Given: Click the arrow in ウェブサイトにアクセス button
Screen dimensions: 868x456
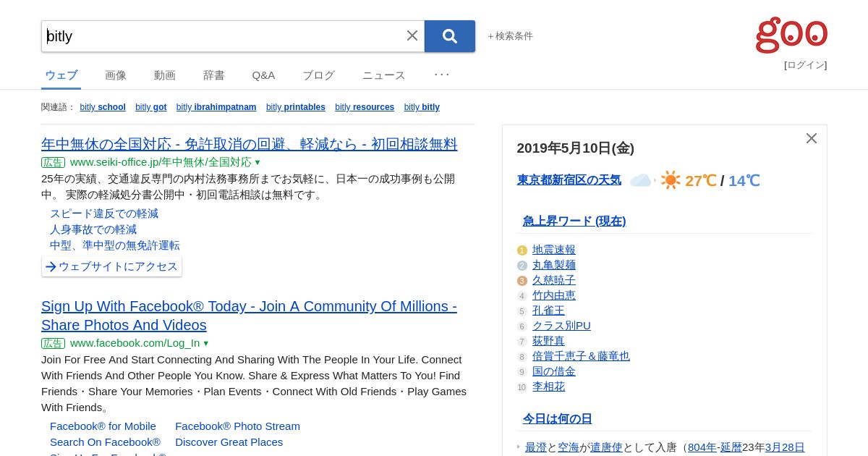Looking at the screenshot, I should click(x=51, y=266).
